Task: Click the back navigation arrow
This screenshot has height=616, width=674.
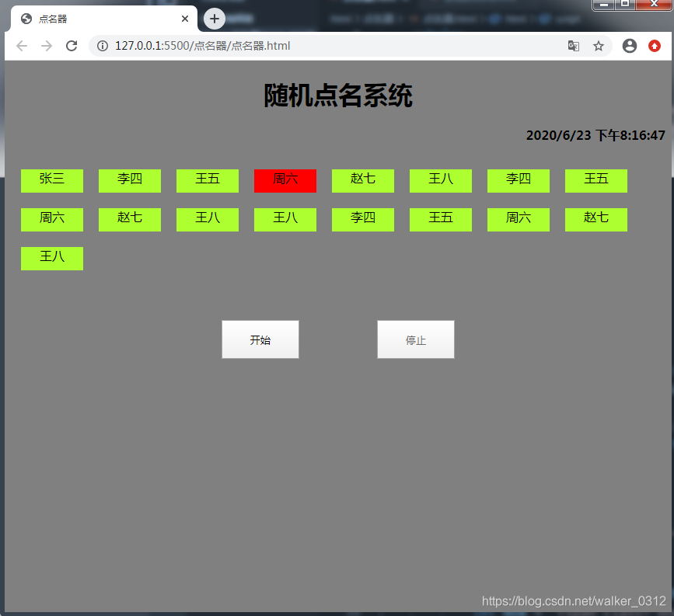Action: coord(21,46)
